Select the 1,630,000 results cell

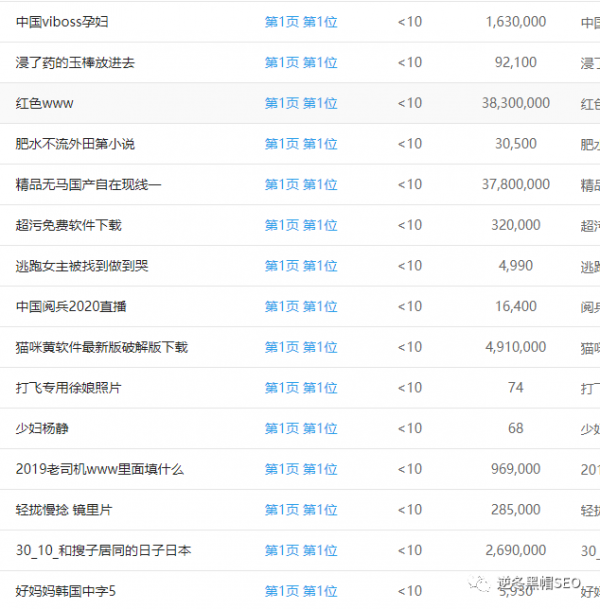[x=515, y=22]
